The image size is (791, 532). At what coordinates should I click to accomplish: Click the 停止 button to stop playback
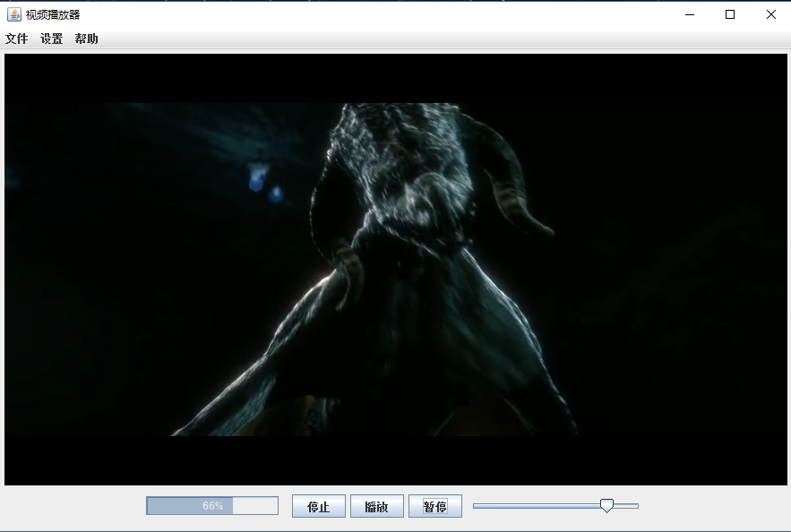click(x=318, y=506)
